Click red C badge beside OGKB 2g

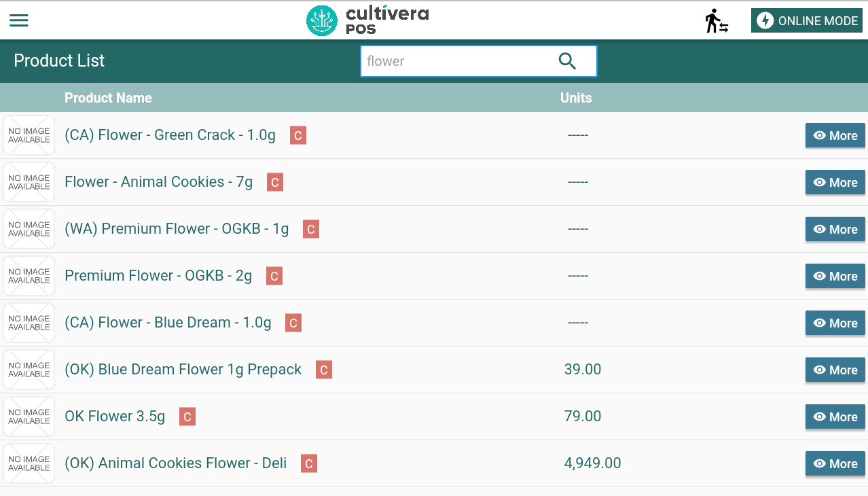(274, 276)
